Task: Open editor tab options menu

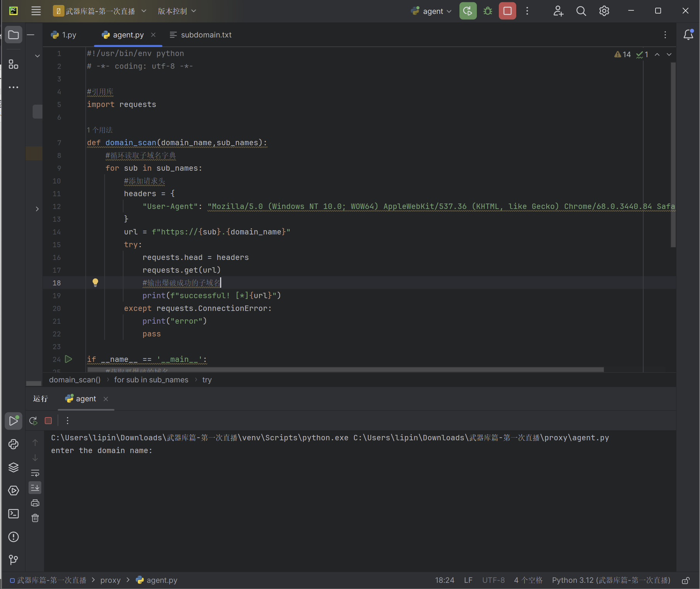Action: 665,35
